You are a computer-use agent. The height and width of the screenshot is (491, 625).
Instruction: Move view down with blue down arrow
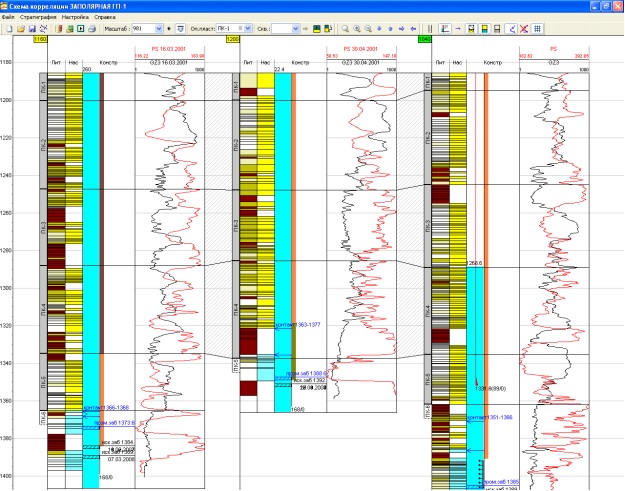click(379, 29)
